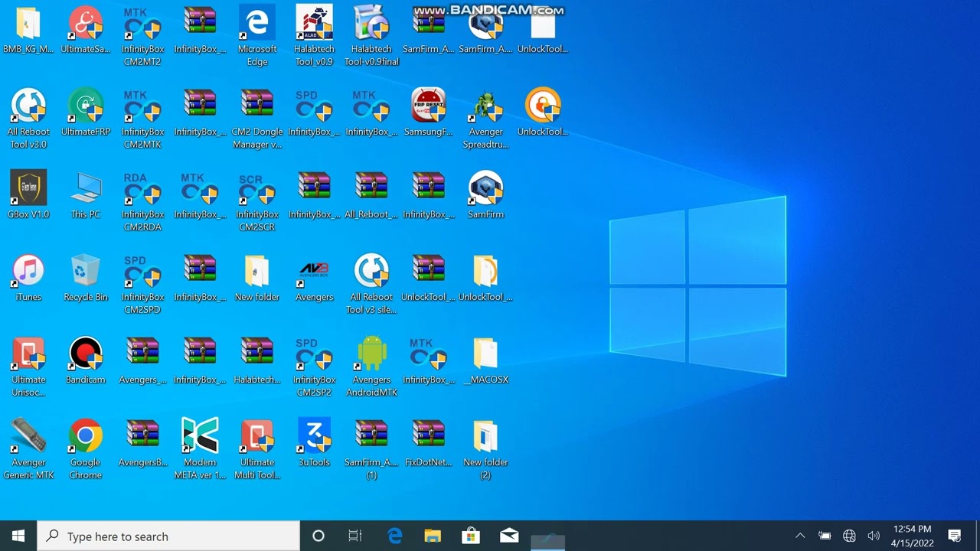Open Mail from the taskbar

pyautogui.click(x=509, y=536)
